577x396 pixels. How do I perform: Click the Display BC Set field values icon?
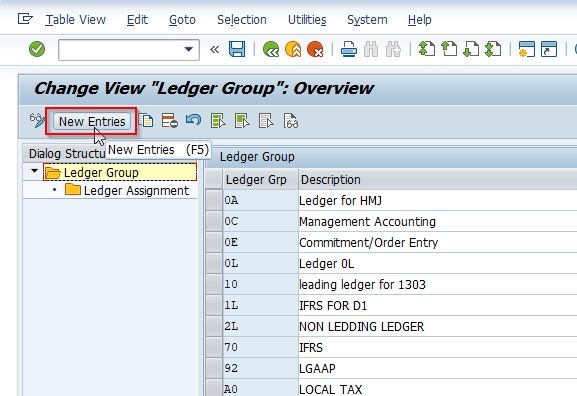click(291, 121)
